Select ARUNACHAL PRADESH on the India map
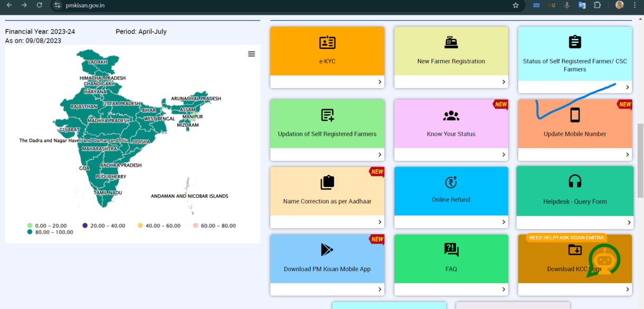Screen dimensions: 644x309 point(195,99)
